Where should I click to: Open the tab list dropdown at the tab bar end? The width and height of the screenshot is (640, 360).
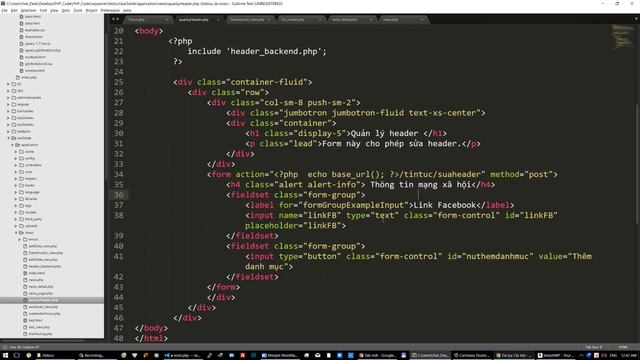tap(636, 19)
